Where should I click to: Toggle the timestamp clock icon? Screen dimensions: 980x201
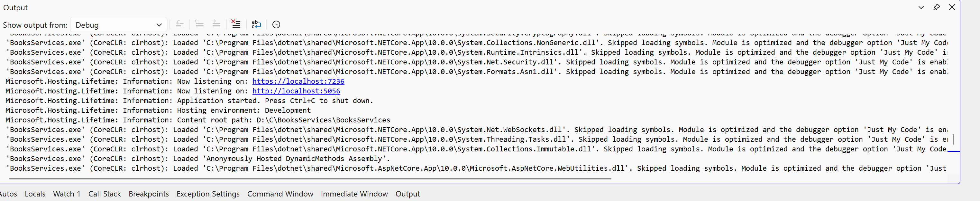pos(276,24)
